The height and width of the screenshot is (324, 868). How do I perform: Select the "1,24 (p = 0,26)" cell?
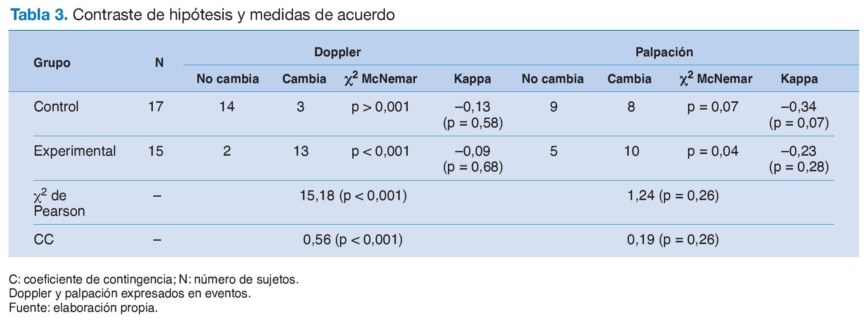click(x=673, y=195)
